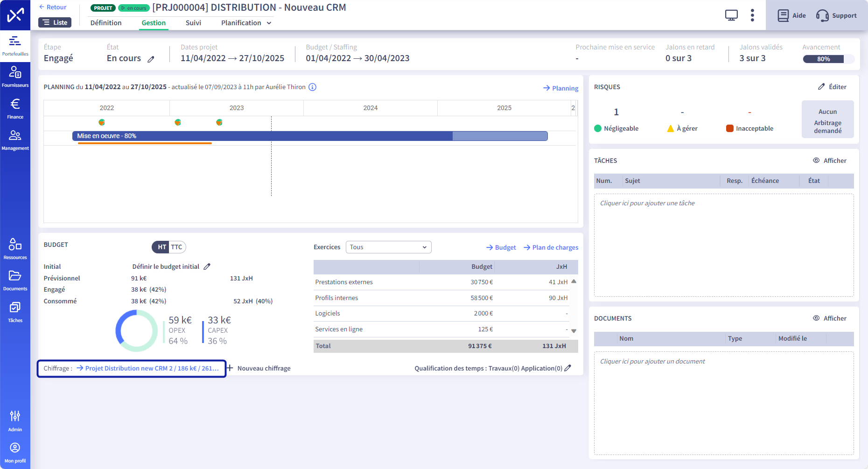Open the Finance sidebar section
Screen dimensions: 868x469
pos(15,109)
